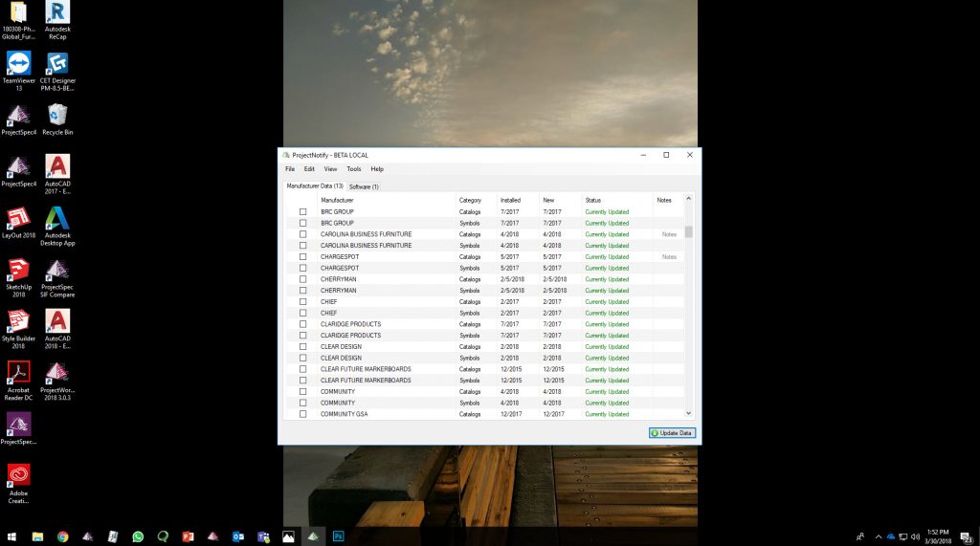Click the Recycle Bin icon
The height and width of the screenshot is (546, 980).
pos(57,115)
